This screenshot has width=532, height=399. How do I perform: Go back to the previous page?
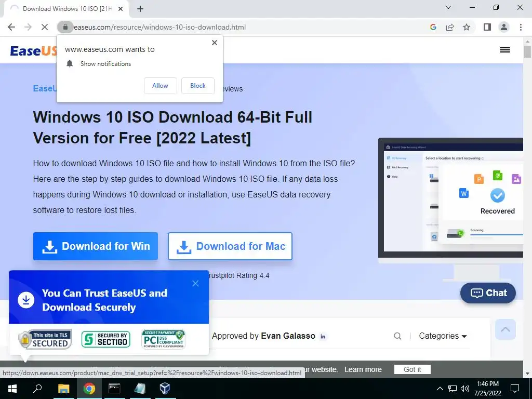pos(11,27)
